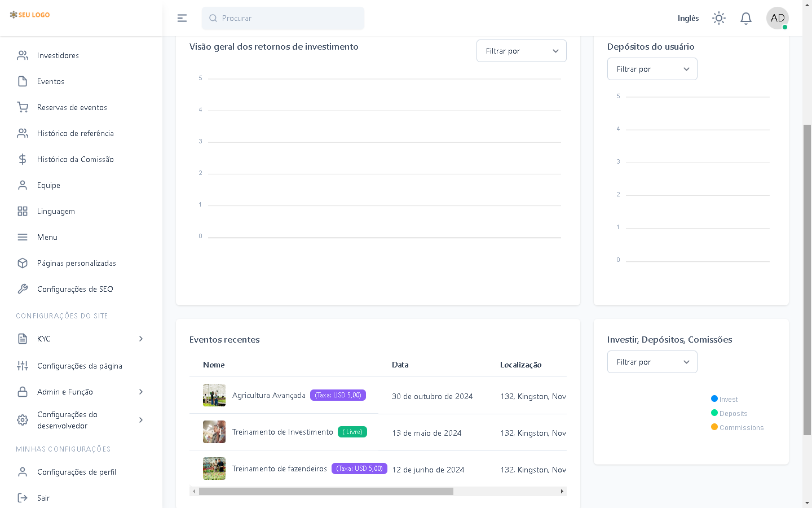Image resolution: width=812 pixels, height=508 pixels.
Task: Open the Depósitos do usuário filter dropdown
Action: (652, 69)
